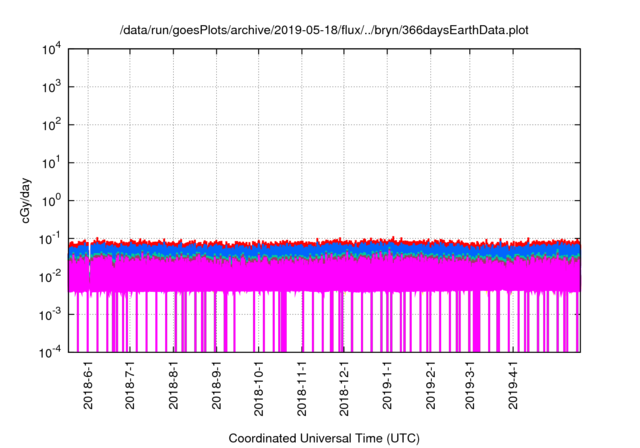Click the plot file path title
The width and height of the screenshot is (640, 448).
tap(324, 30)
